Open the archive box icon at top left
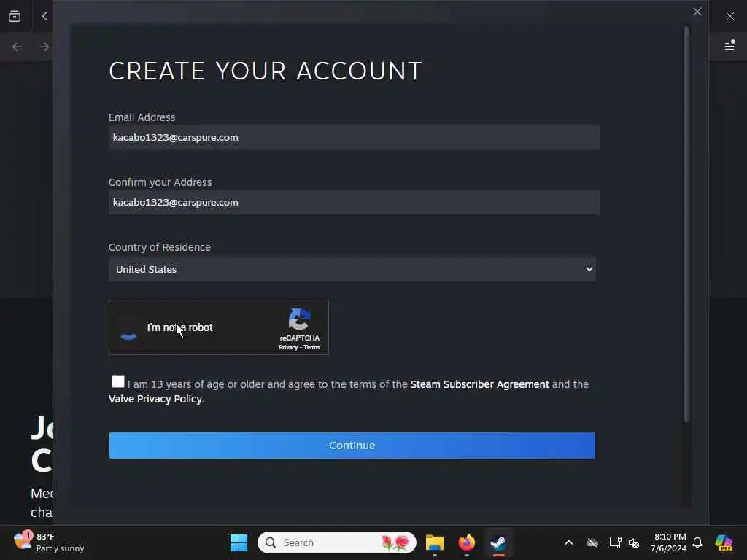Viewport: 747px width, 560px height. (x=15, y=16)
